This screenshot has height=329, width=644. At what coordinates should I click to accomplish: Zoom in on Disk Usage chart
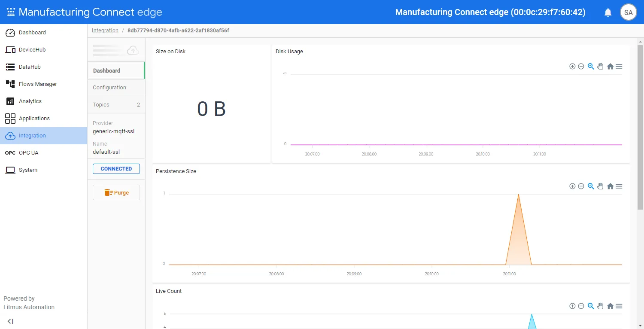(x=572, y=67)
